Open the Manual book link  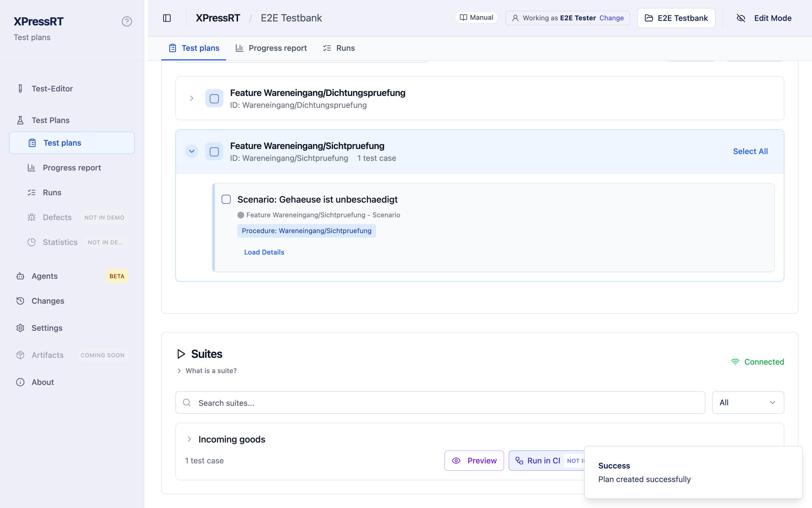tap(476, 17)
